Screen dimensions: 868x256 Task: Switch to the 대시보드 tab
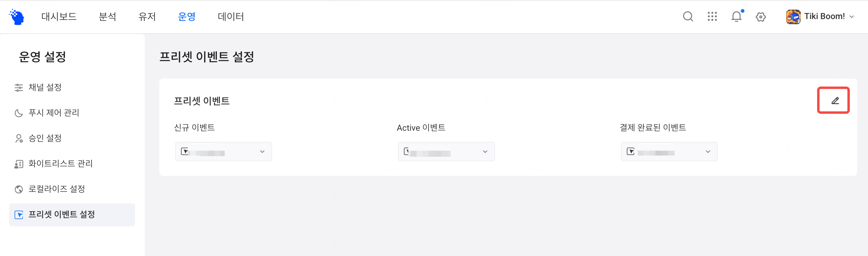point(59,17)
